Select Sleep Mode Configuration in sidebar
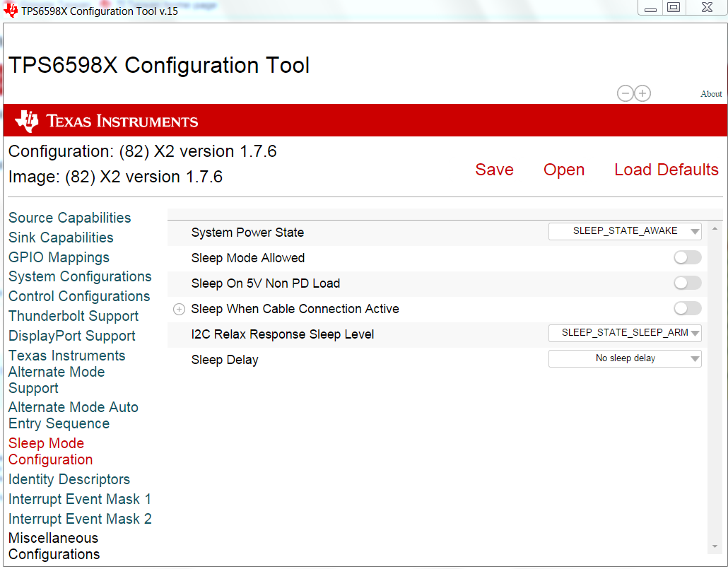The width and height of the screenshot is (728, 569). coord(51,452)
